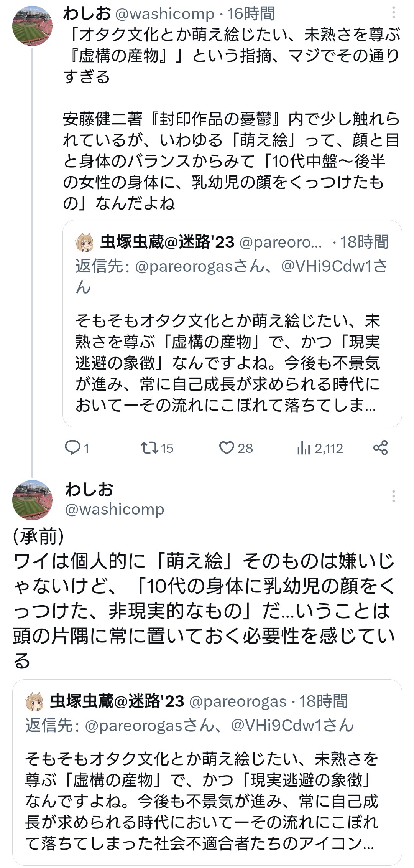Open three-dot menu on second tweet

tap(393, 496)
